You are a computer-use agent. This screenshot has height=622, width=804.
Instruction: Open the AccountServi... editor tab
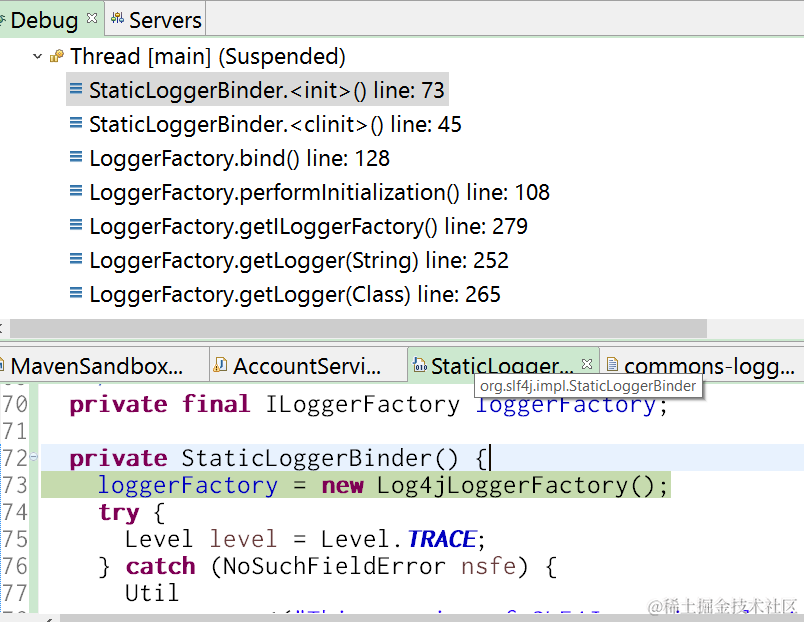coord(307,366)
